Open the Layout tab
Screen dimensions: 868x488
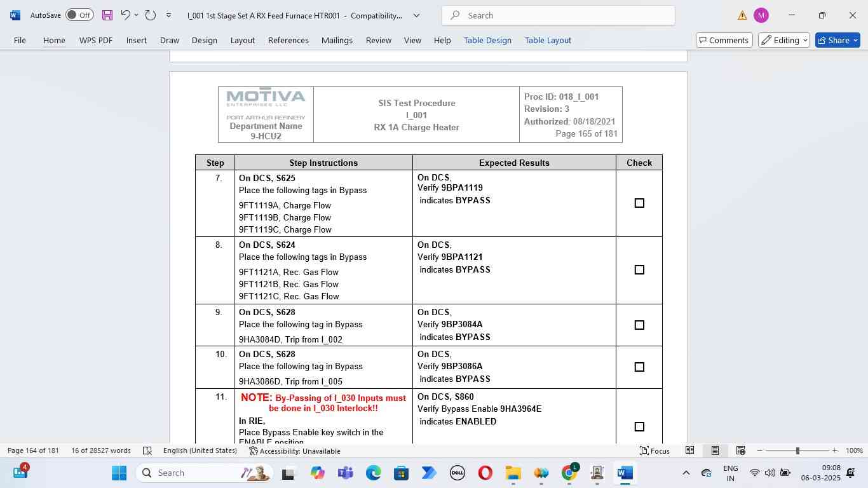tap(243, 40)
